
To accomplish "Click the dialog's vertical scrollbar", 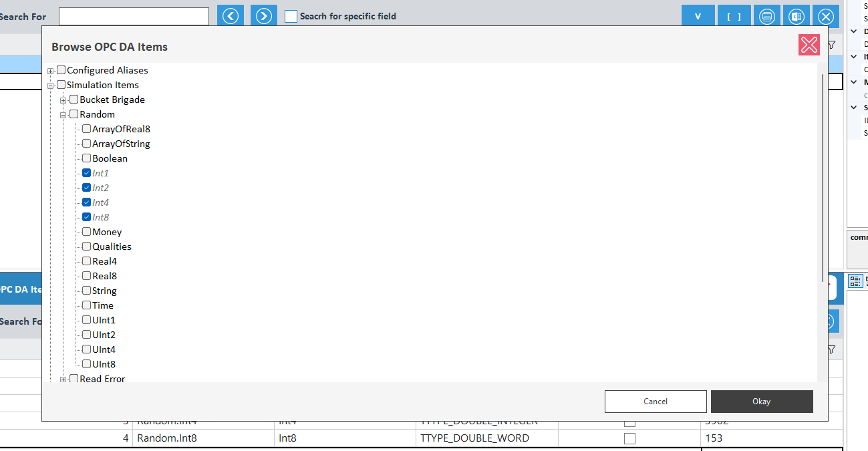I will tap(822, 177).
